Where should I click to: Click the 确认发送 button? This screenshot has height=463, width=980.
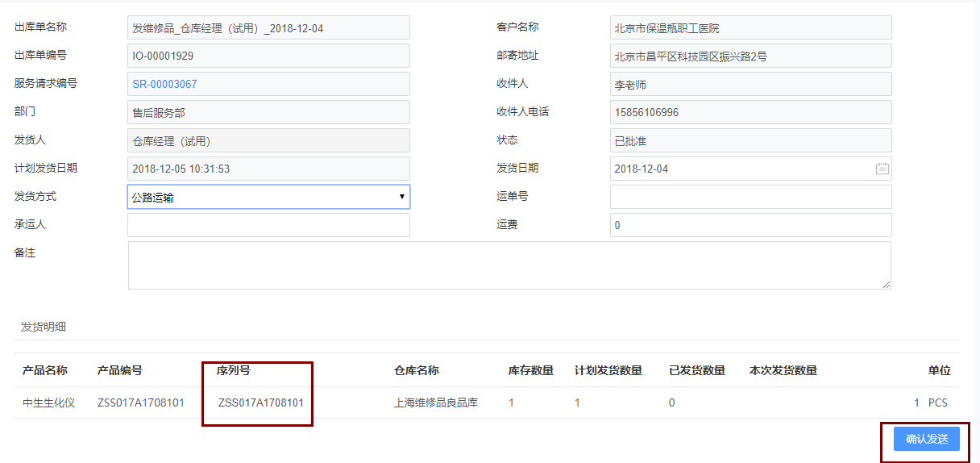tap(926, 439)
